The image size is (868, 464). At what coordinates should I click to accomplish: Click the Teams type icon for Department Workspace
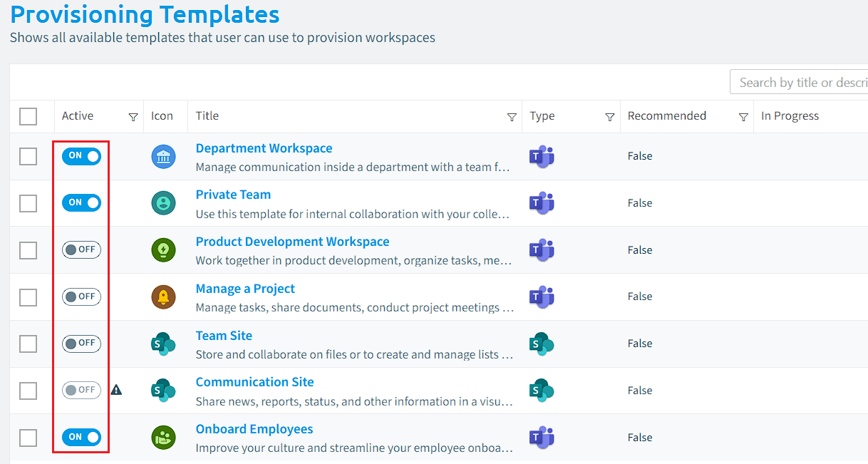(x=542, y=157)
